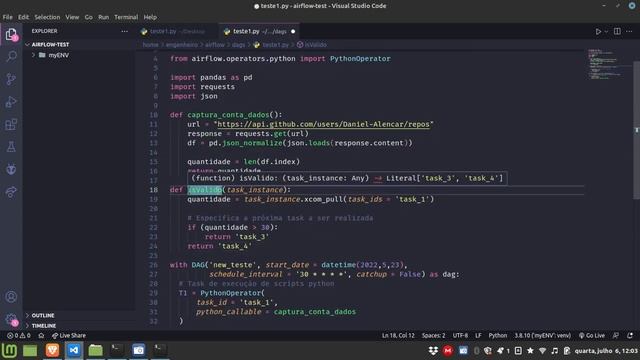Open the Help menu
This screenshot has height=360, width=640.
[x=150, y=17]
